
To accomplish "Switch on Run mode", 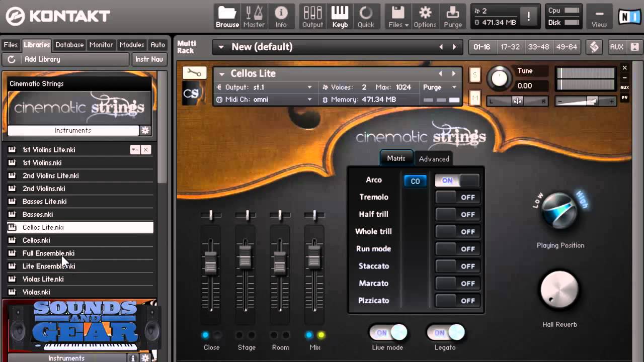I will click(x=457, y=249).
